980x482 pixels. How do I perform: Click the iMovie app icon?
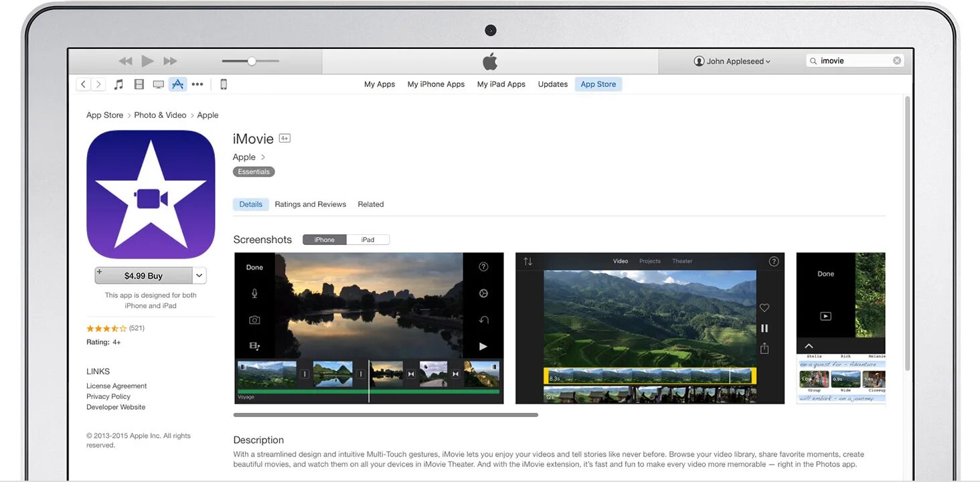(151, 195)
